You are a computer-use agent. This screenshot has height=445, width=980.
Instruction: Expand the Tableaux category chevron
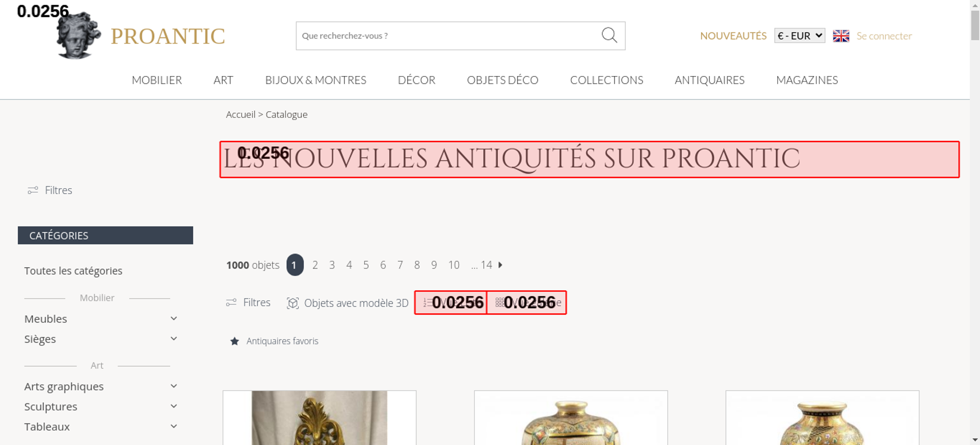pyautogui.click(x=173, y=426)
